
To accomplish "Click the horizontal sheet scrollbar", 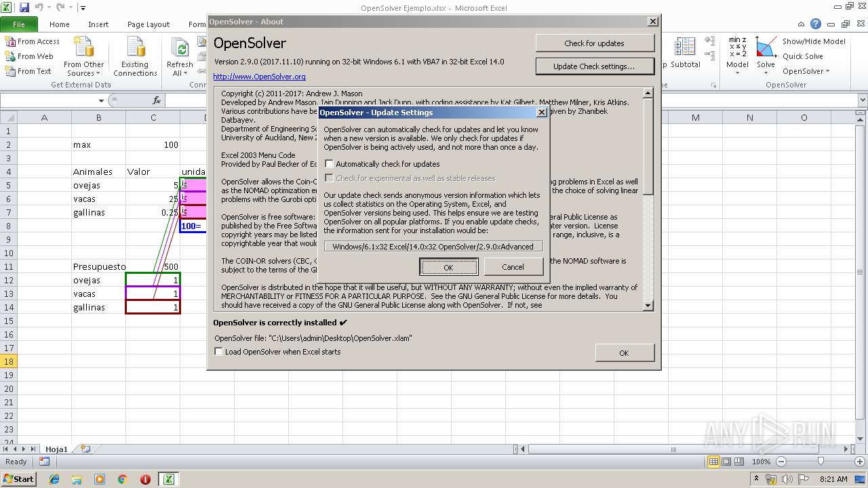I will (673, 449).
